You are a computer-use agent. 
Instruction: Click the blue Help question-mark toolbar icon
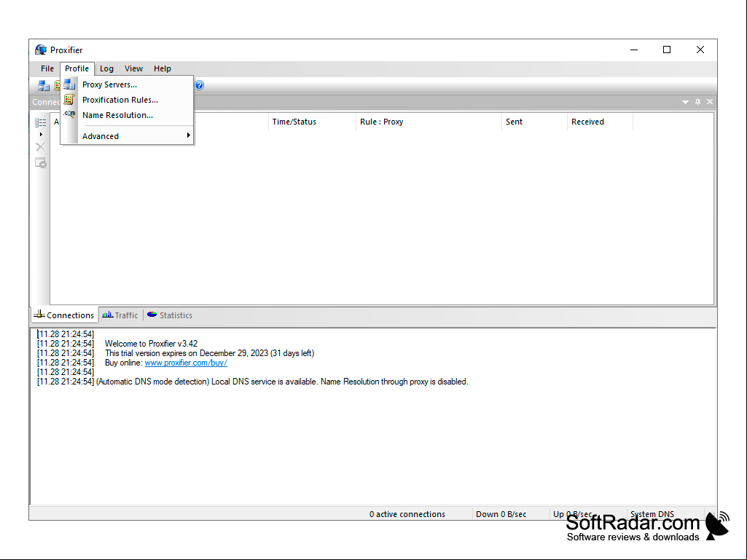point(199,85)
